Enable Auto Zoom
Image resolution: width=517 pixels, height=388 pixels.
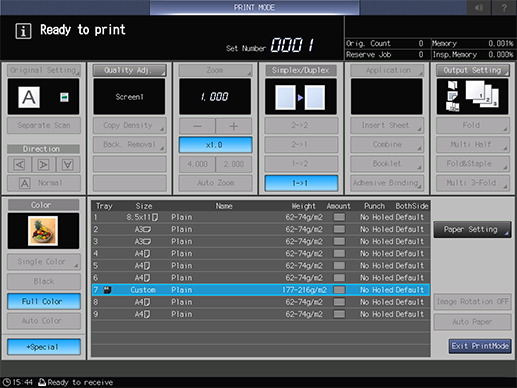pyautogui.click(x=215, y=183)
